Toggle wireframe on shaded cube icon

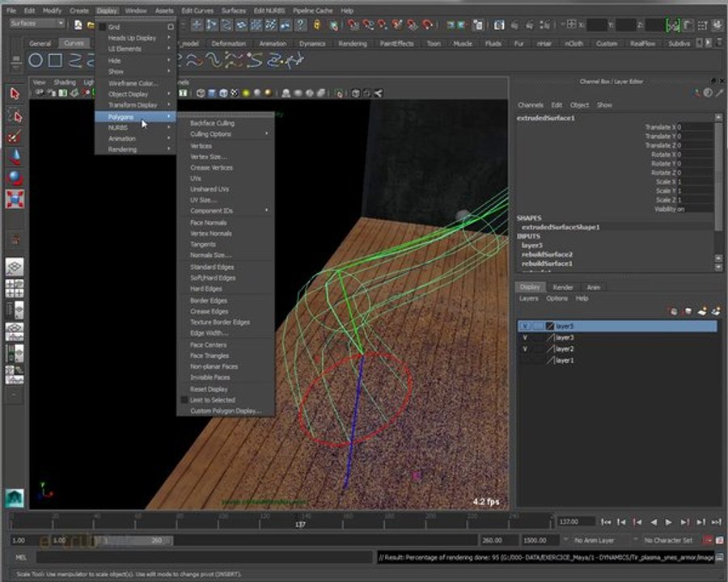pos(223,93)
